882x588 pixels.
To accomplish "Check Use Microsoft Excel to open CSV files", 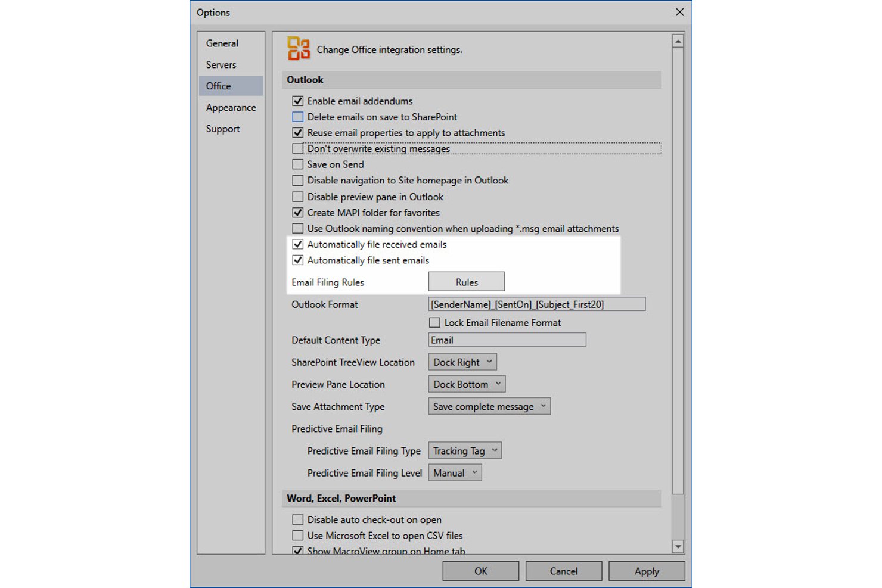I will point(298,536).
